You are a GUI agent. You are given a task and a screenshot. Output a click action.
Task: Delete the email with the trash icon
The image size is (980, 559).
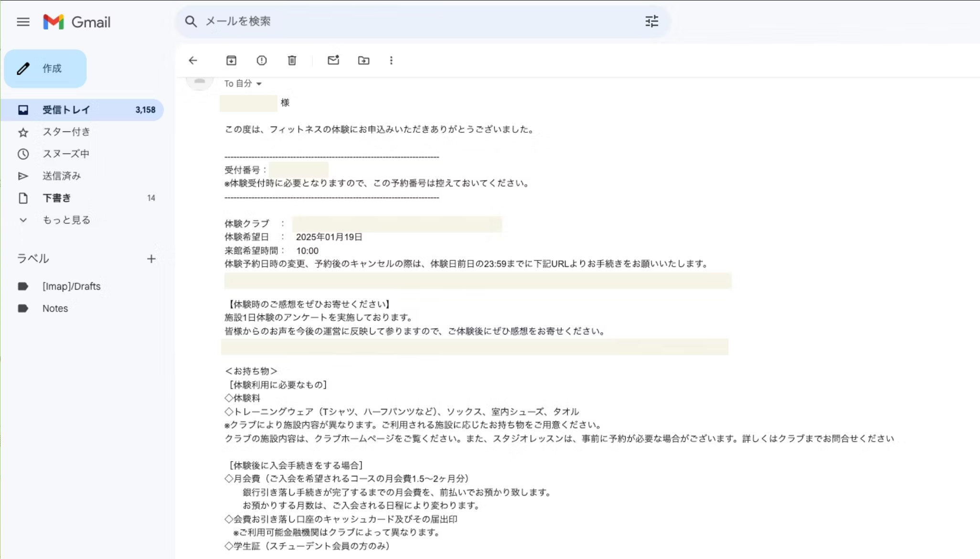[292, 60]
